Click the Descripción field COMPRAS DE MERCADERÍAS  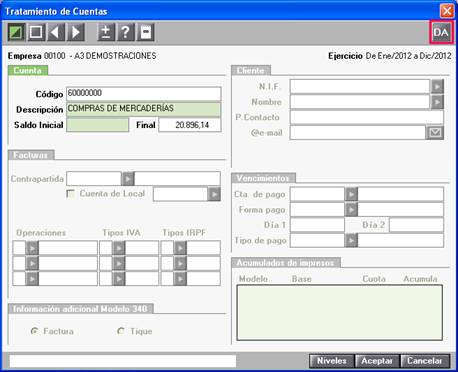(144, 109)
